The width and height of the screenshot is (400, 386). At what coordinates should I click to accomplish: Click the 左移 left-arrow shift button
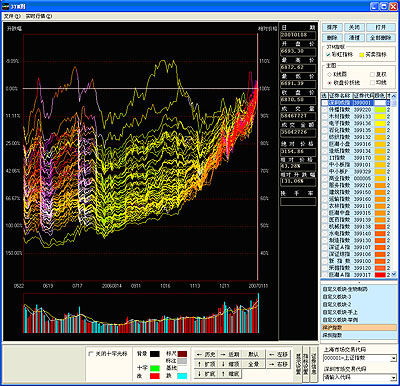[x=278, y=354]
